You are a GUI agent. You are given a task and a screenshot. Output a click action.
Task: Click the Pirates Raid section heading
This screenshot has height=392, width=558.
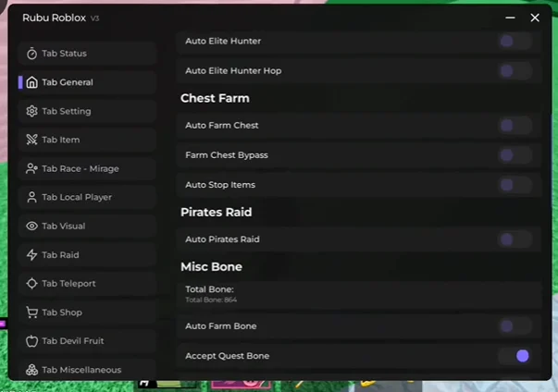click(217, 212)
